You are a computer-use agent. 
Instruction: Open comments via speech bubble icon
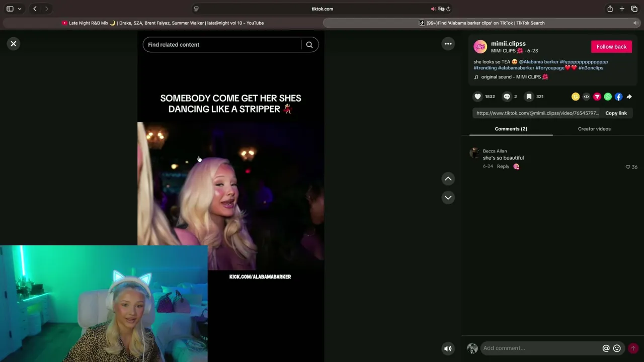coord(507,97)
